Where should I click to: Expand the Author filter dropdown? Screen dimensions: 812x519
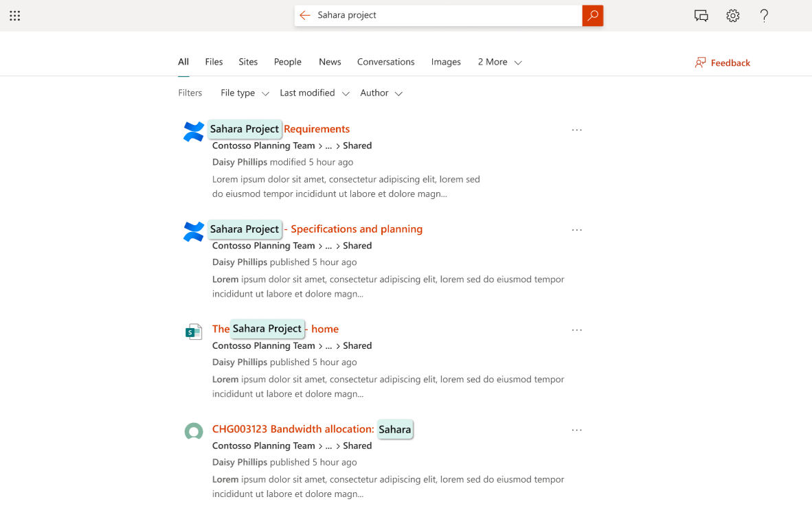tap(381, 93)
